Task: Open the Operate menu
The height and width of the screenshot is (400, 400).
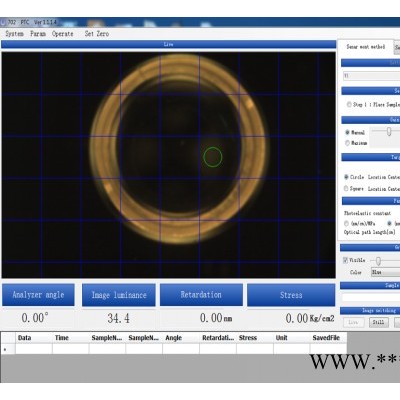Action: [x=63, y=34]
